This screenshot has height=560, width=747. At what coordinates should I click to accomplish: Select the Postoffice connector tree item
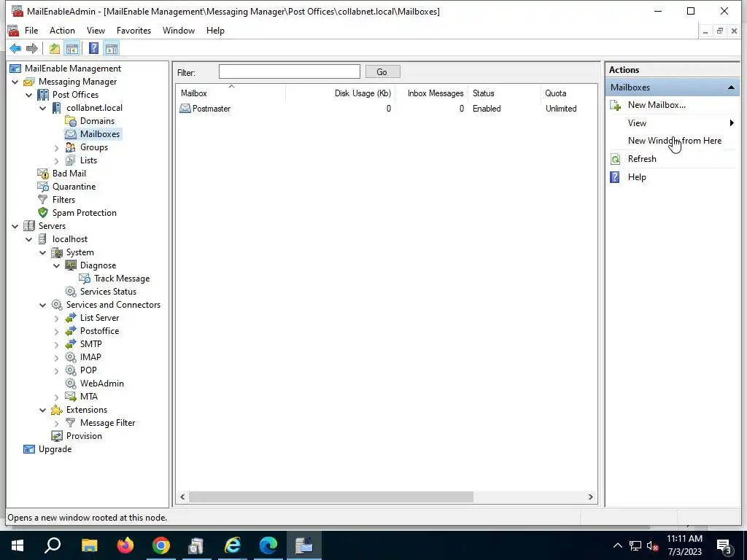point(99,331)
